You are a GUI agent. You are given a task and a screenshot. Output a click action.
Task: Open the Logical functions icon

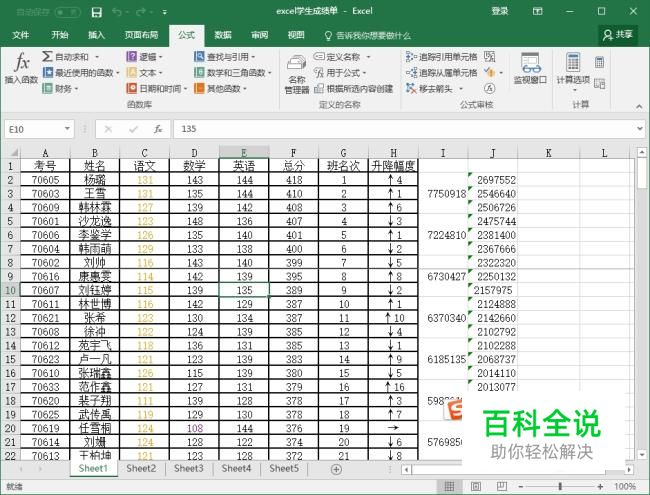(x=131, y=56)
